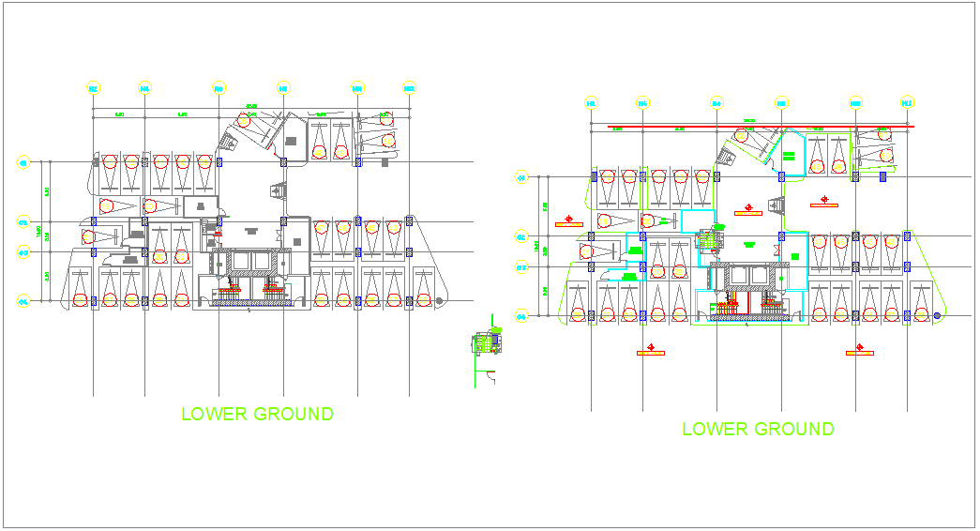Select red level marker below right plan's left side
The height and width of the screenshot is (531, 980).
pos(650,351)
